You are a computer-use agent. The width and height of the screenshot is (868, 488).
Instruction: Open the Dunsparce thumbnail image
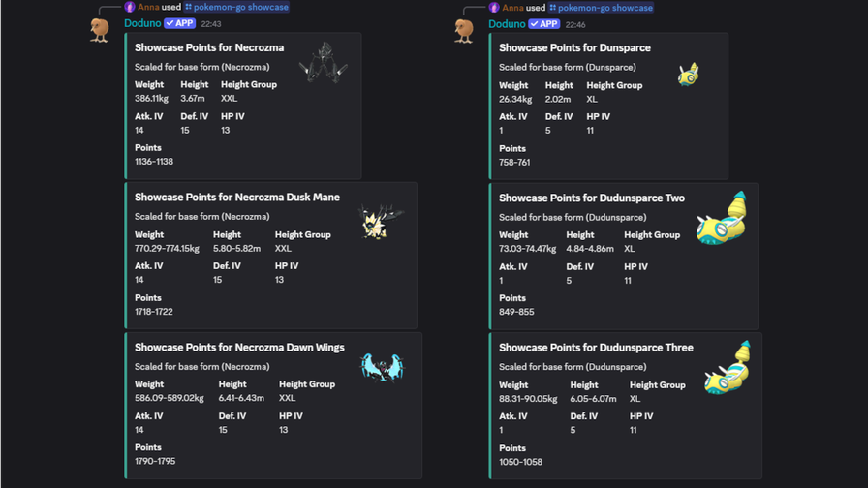click(688, 74)
